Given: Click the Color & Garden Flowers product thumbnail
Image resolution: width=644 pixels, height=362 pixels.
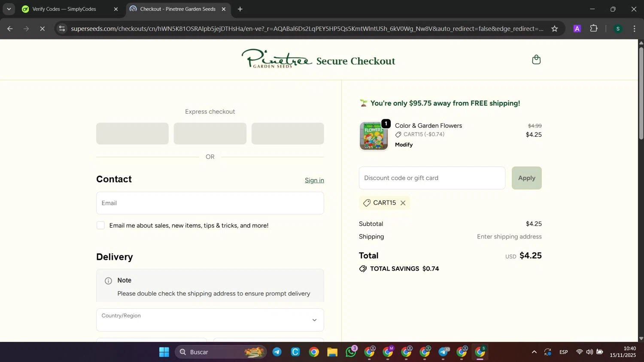Looking at the screenshot, I should 374,136.
